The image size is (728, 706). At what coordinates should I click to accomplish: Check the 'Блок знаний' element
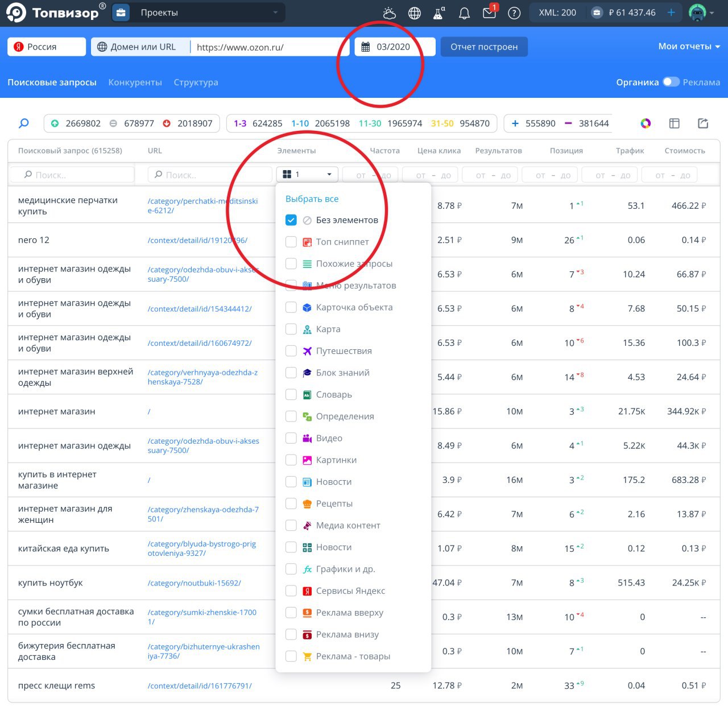point(291,373)
